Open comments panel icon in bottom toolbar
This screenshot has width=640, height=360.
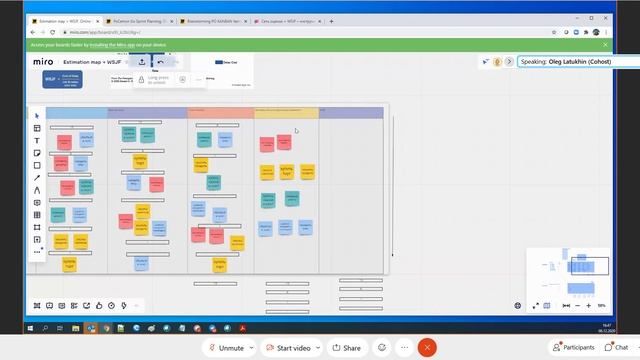pyautogui.click(x=62, y=305)
